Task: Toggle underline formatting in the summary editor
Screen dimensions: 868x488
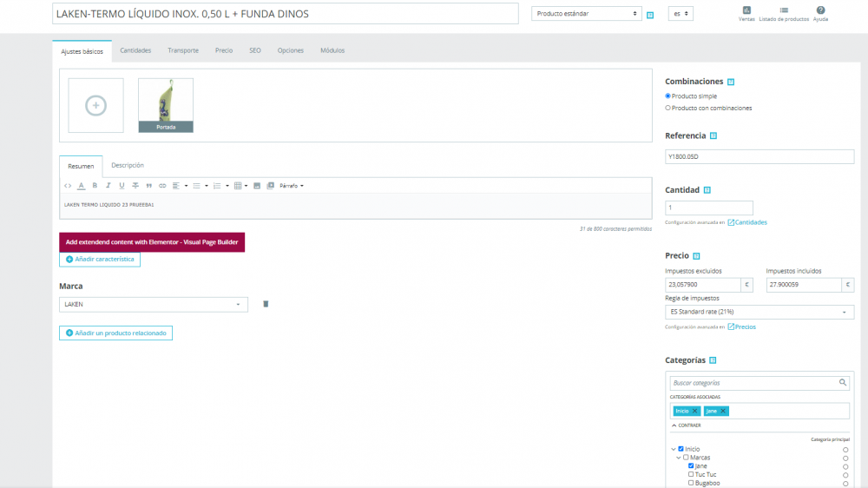Action: point(122,186)
